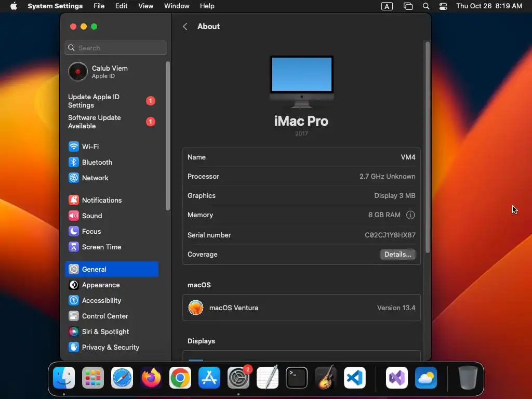532x399 pixels.
Task: Open the File menu
Action: (99, 6)
